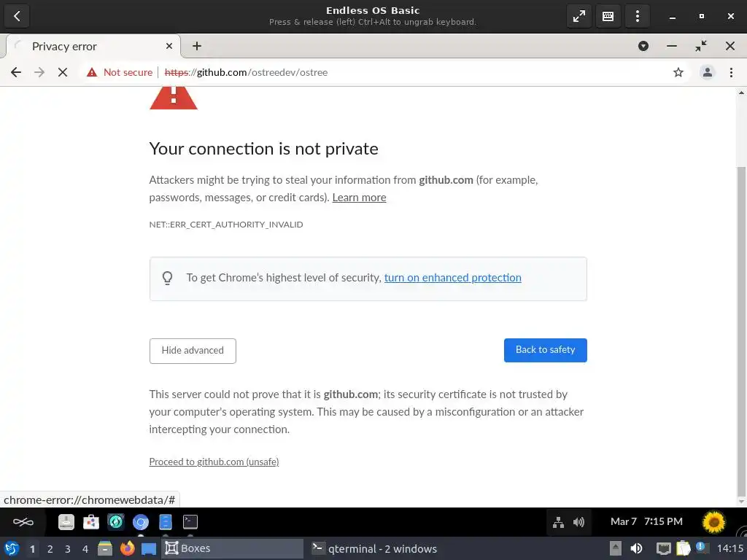Image resolution: width=747 pixels, height=560 pixels.
Task: Open the Learn more link
Action: point(359,198)
